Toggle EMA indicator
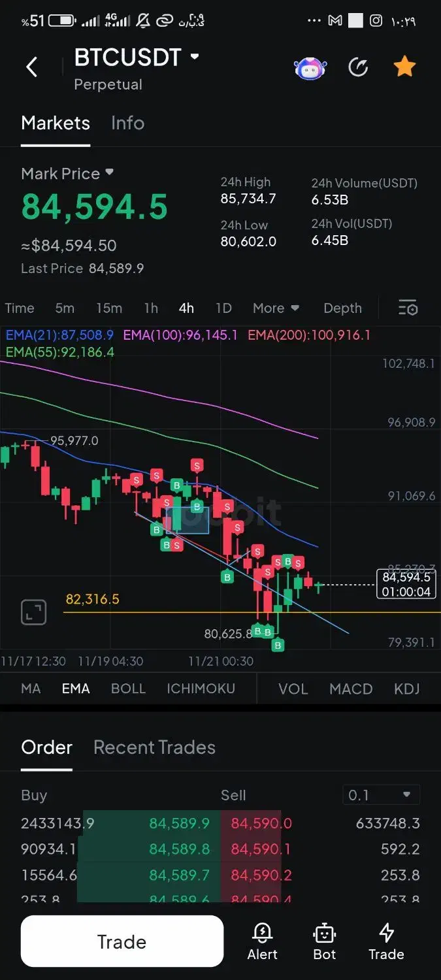This screenshot has height=980, width=441. (76, 689)
